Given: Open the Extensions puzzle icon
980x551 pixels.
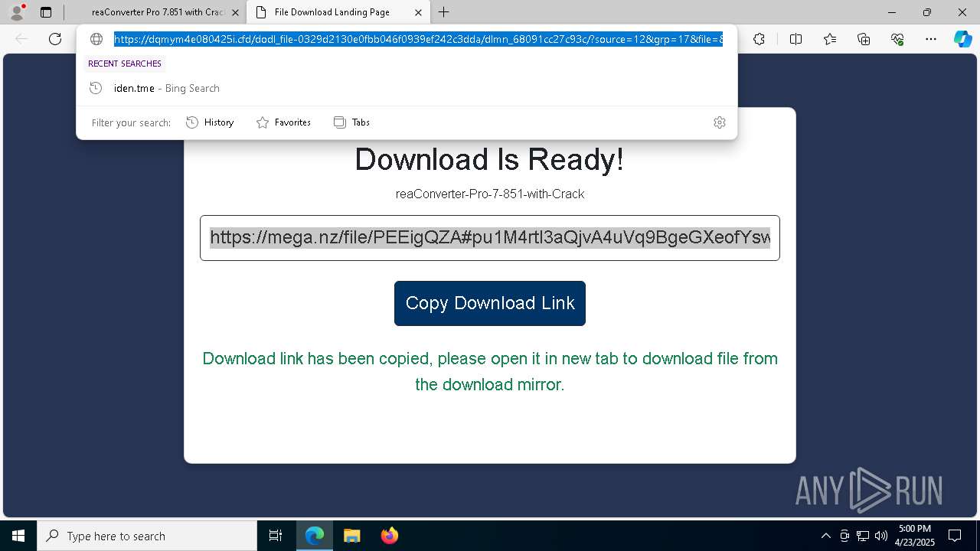Looking at the screenshot, I should point(759,39).
